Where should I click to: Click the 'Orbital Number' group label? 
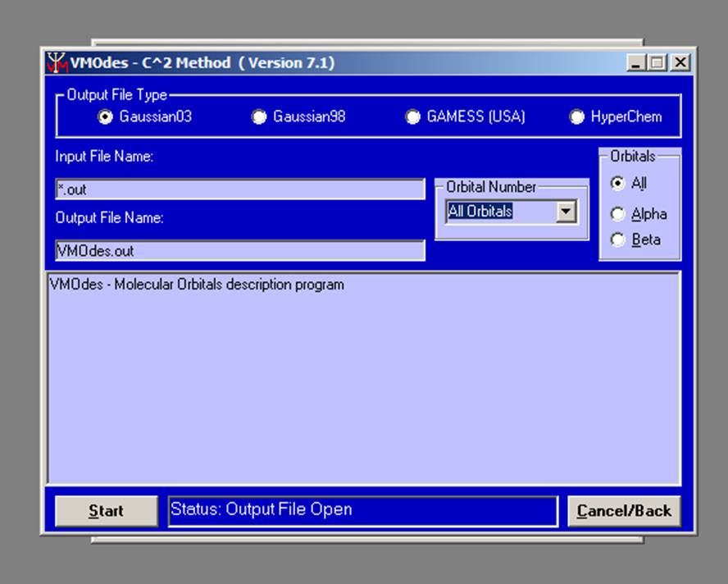click(491, 187)
